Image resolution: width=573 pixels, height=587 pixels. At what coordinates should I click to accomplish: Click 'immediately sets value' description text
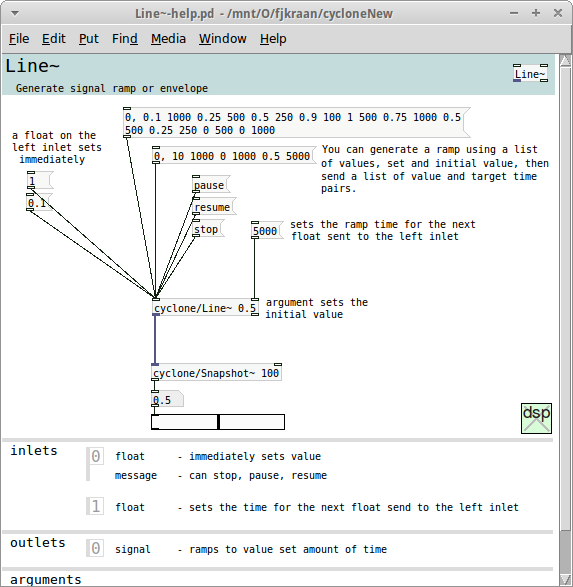pyautogui.click(x=255, y=456)
